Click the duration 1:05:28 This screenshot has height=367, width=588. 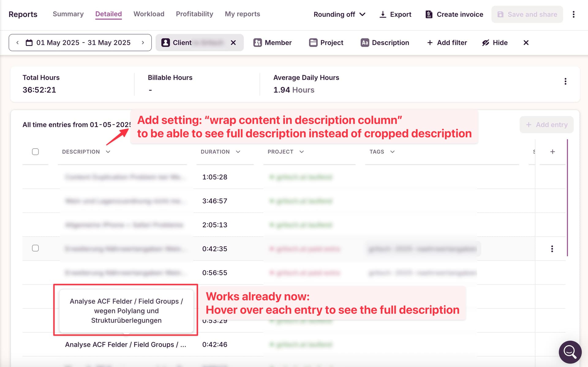click(215, 177)
